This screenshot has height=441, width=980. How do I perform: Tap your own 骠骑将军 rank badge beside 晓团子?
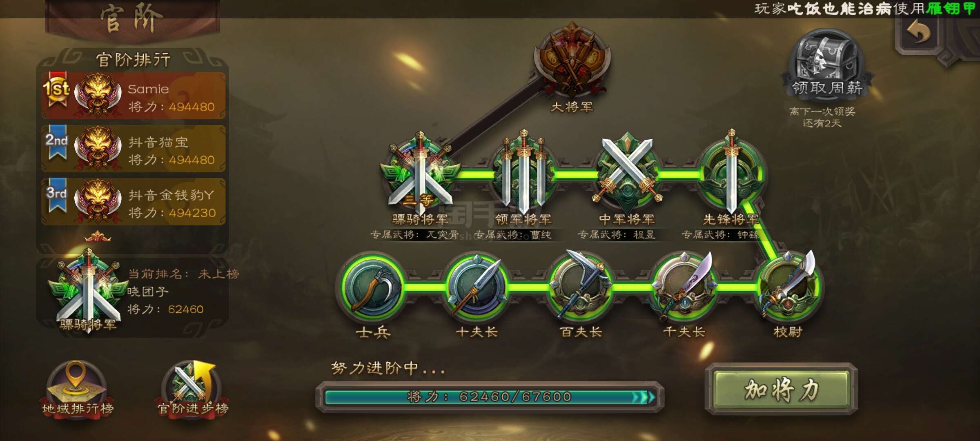pyautogui.click(x=88, y=291)
